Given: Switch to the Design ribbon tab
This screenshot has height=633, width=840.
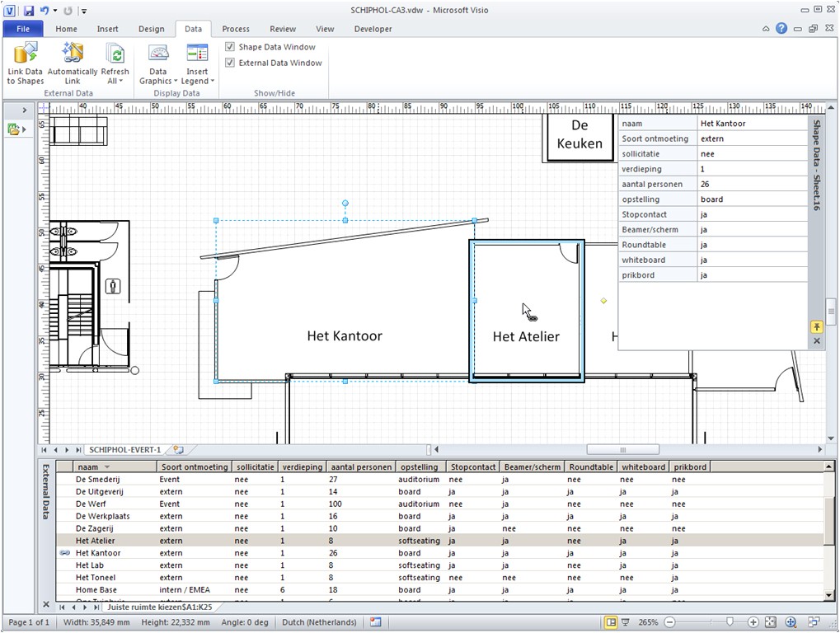Looking at the screenshot, I should (x=151, y=29).
